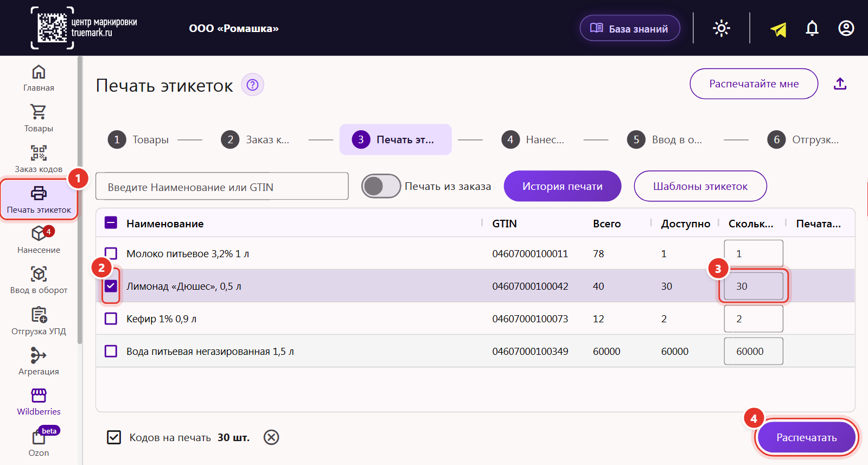Open the Агрегация section
Screen dimensions: 868x465
[39, 362]
